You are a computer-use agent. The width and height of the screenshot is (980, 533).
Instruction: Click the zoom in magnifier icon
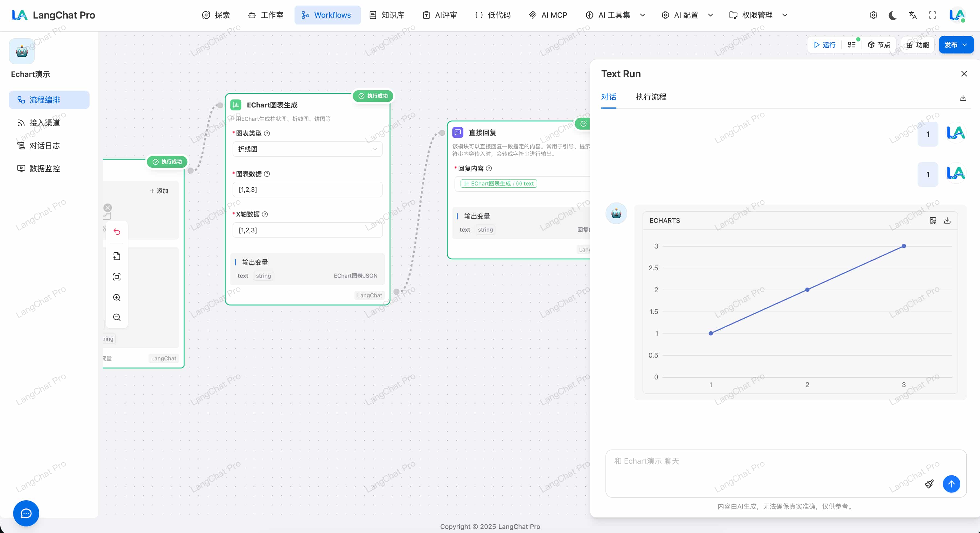point(117,297)
